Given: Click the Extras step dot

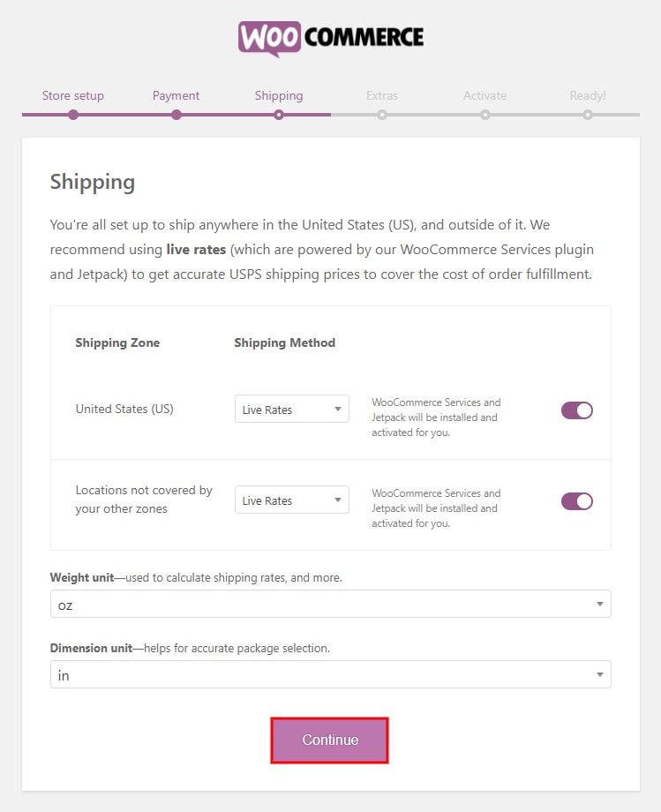Looking at the screenshot, I should [381, 115].
